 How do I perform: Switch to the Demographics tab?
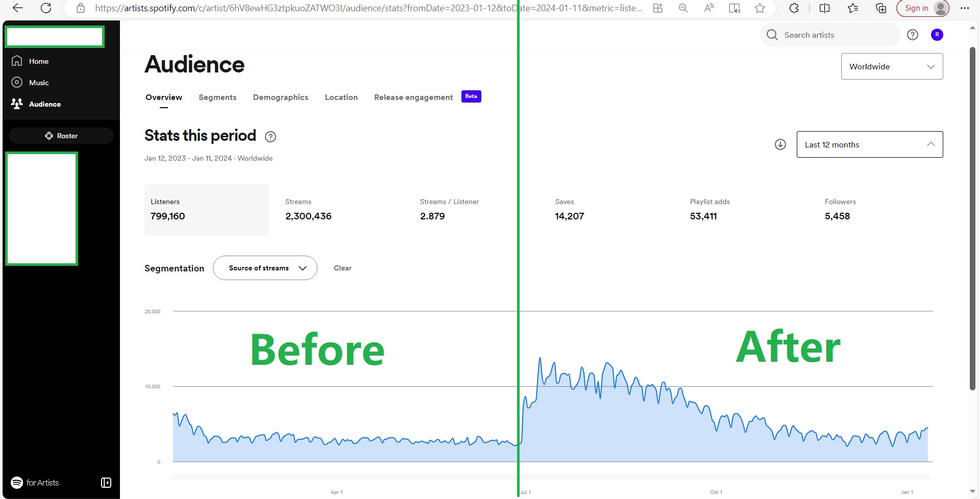pyautogui.click(x=280, y=97)
